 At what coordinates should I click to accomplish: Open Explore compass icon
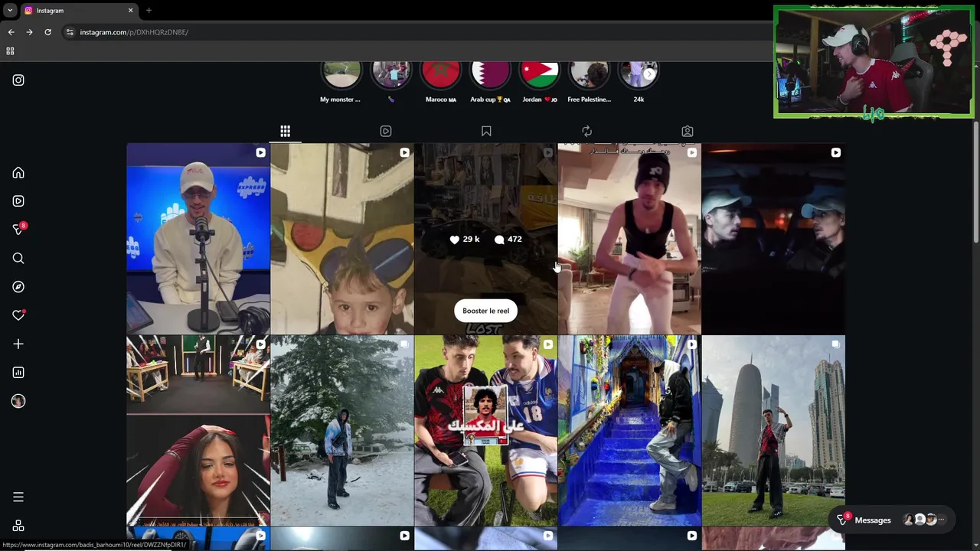pos(18,287)
